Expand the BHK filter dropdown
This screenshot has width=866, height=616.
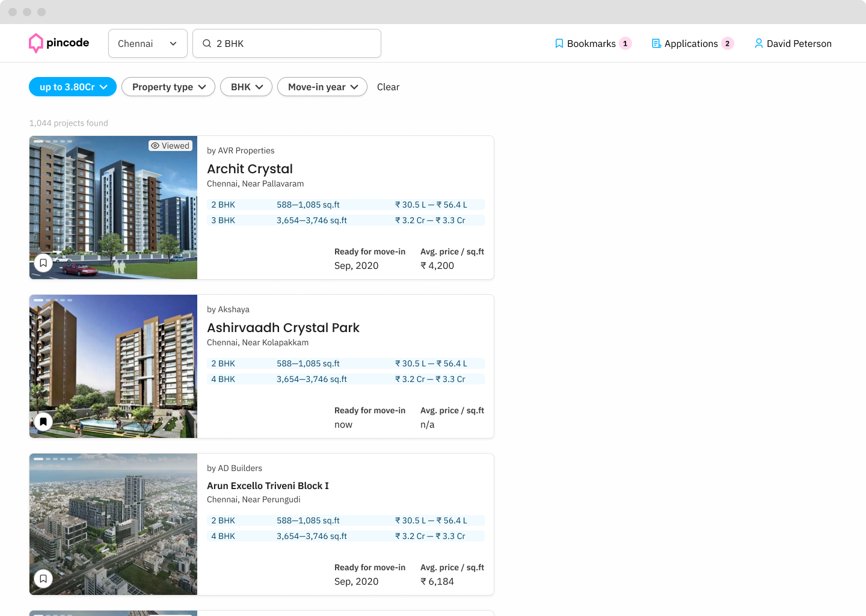pyautogui.click(x=246, y=87)
